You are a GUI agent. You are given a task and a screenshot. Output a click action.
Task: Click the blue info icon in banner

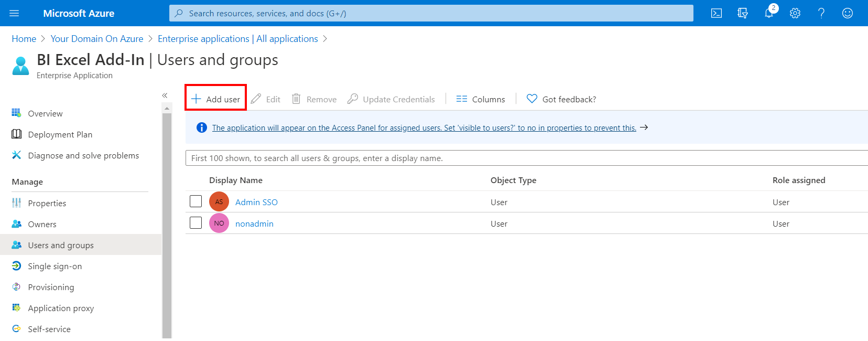click(202, 127)
